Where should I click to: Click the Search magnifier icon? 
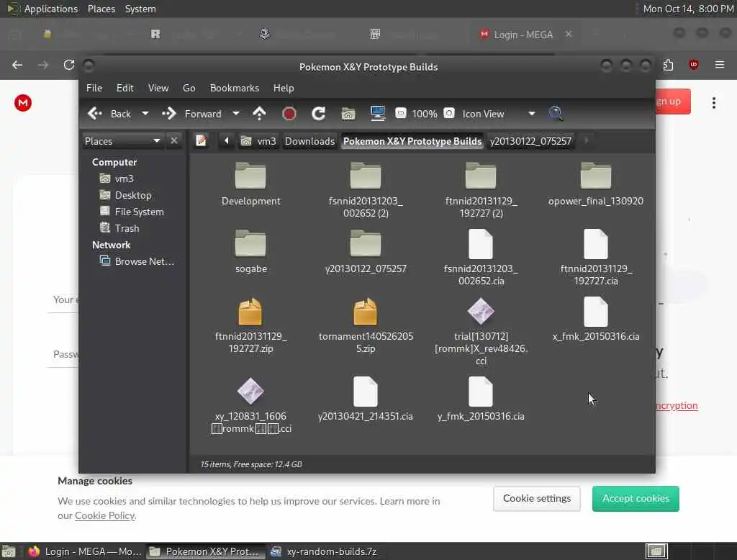click(x=556, y=113)
